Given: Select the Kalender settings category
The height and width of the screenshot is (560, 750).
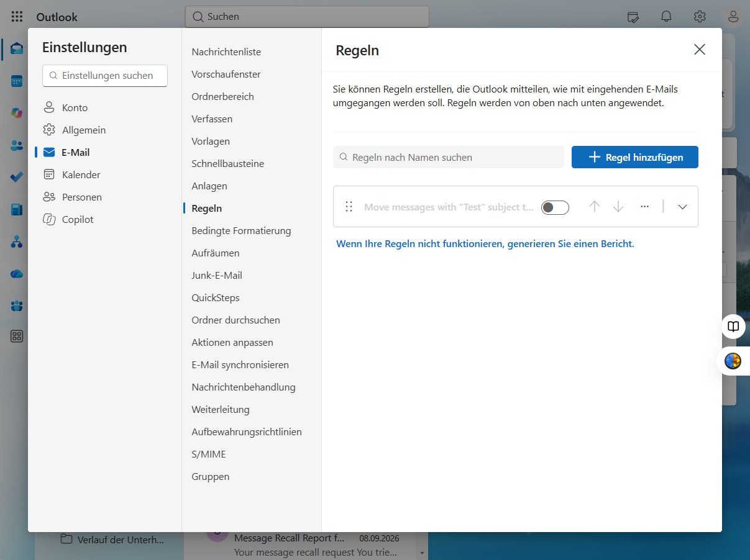Looking at the screenshot, I should point(81,174).
